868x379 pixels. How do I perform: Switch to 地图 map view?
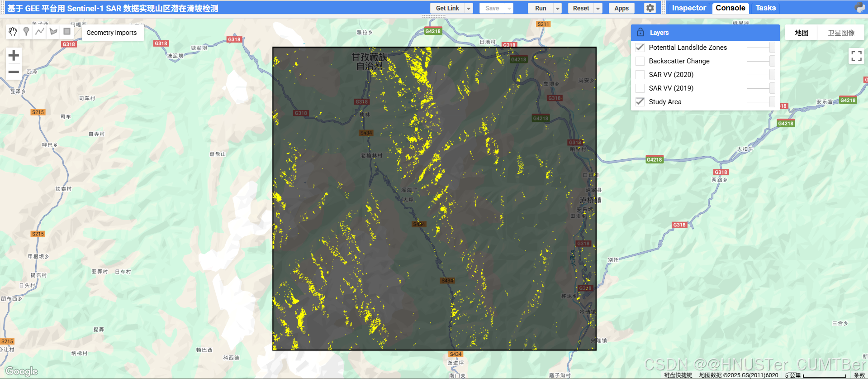click(x=802, y=33)
